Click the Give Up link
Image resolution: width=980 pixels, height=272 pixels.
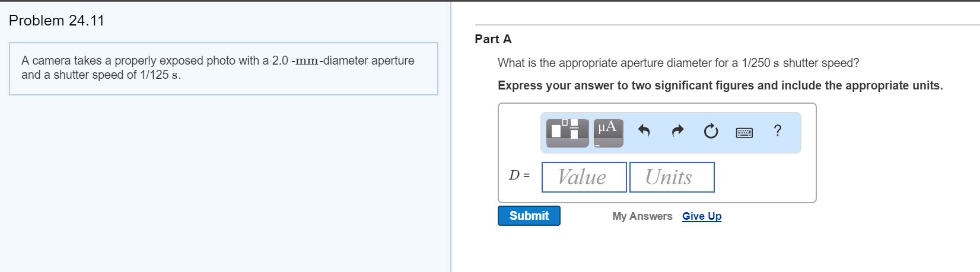702,216
